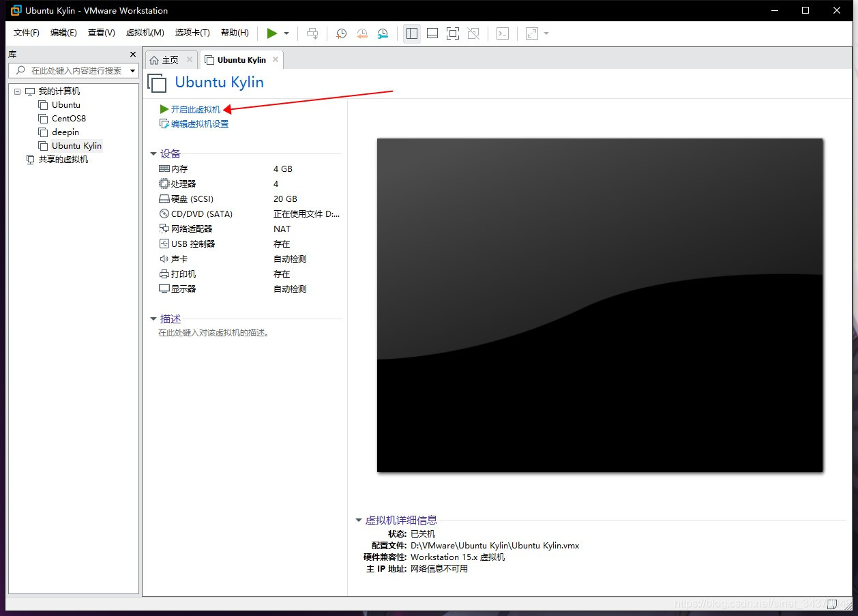This screenshot has width=858, height=616.
Task: Revert to snapshot using the orange arrow clock icon
Action: (362, 33)
